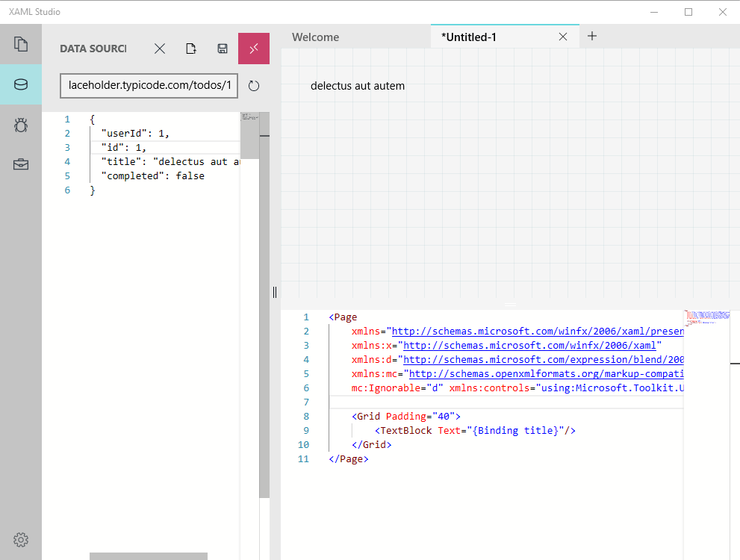The width and height of the screenshot is (740, 560).
Task: Click the data source URL field
Action: click(x=149, y=86)
